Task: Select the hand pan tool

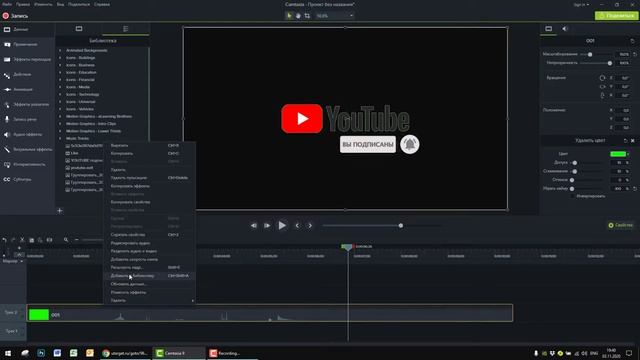Action: click(x=298, y=16)
